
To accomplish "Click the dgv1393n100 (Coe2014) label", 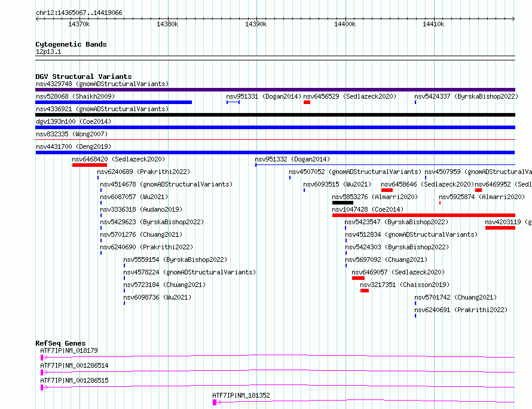I will (74, 121).
